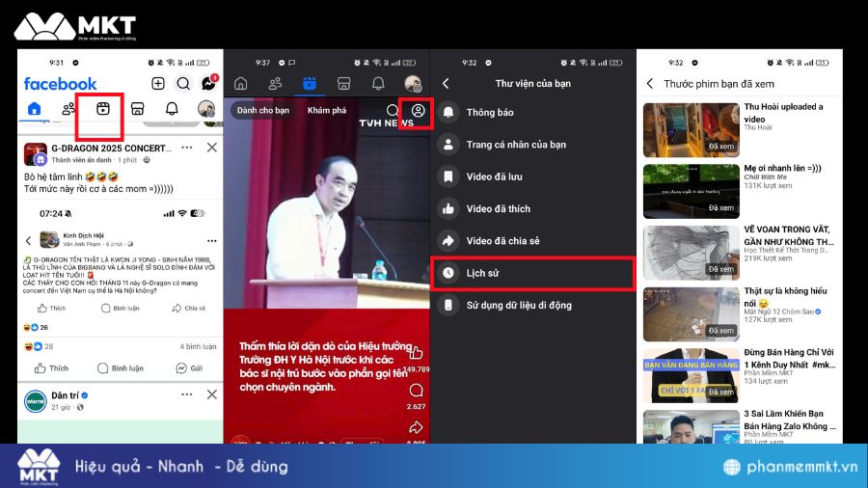Open Messenger icon with notification badge
Viewport: 868px width, 488px height.
208,83
